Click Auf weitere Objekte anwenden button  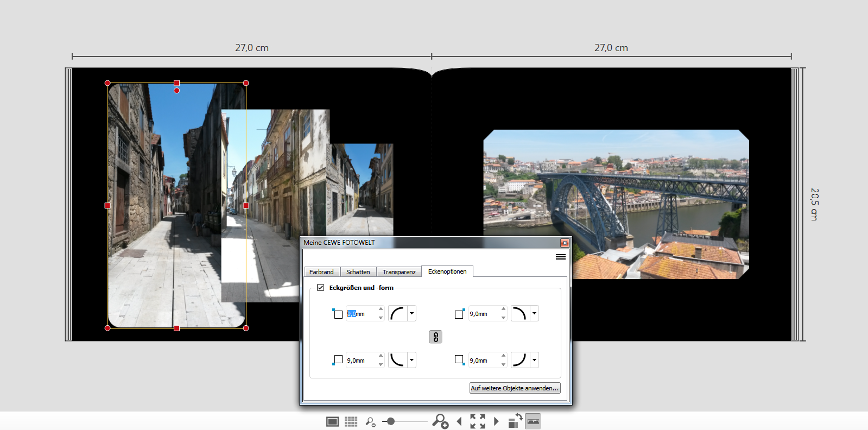pyautogui.click(x=515, y=388)
